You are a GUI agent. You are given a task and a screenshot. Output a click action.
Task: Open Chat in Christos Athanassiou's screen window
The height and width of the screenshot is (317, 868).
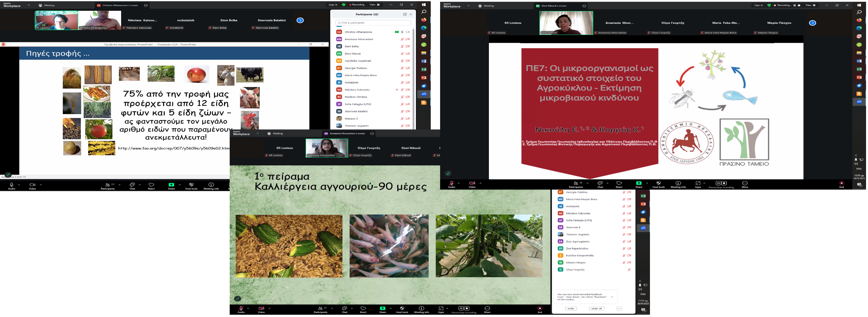point(132,186)
